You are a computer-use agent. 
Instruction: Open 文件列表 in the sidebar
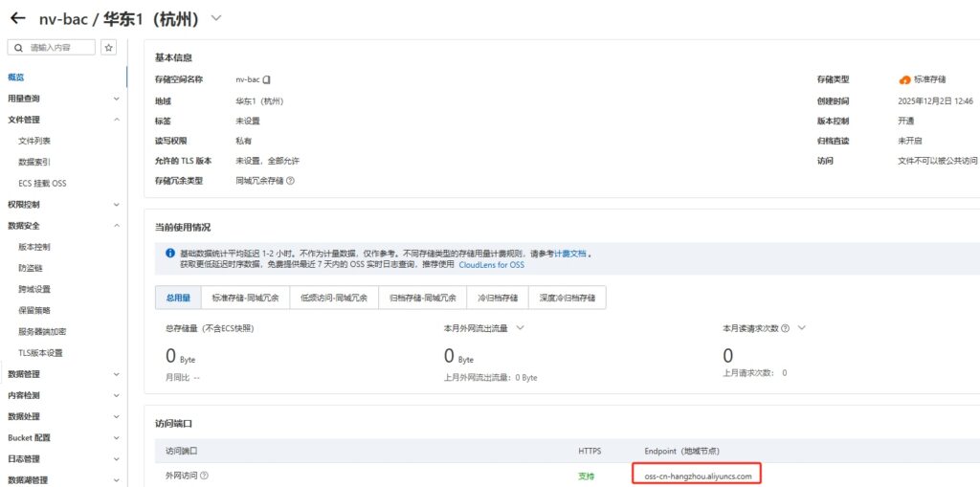34,141
